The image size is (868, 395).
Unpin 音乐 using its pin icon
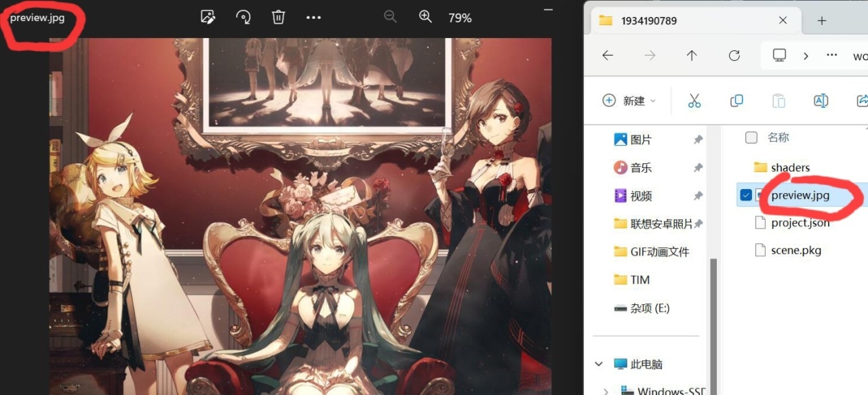click(x=698, y=167)
